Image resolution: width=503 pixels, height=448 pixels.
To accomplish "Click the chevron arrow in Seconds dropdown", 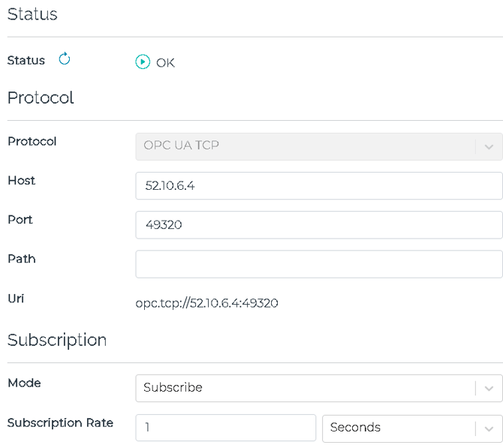I will coord(489,428).
